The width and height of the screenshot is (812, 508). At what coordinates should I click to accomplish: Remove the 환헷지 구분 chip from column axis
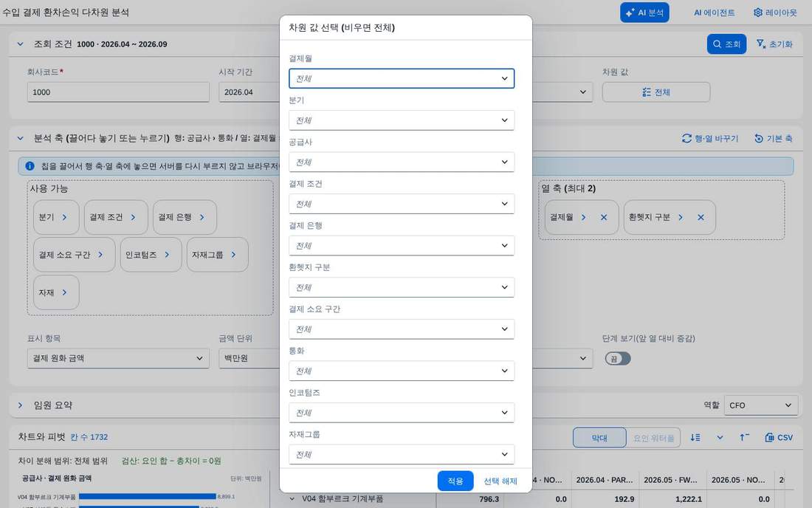(x=701, y=218)
